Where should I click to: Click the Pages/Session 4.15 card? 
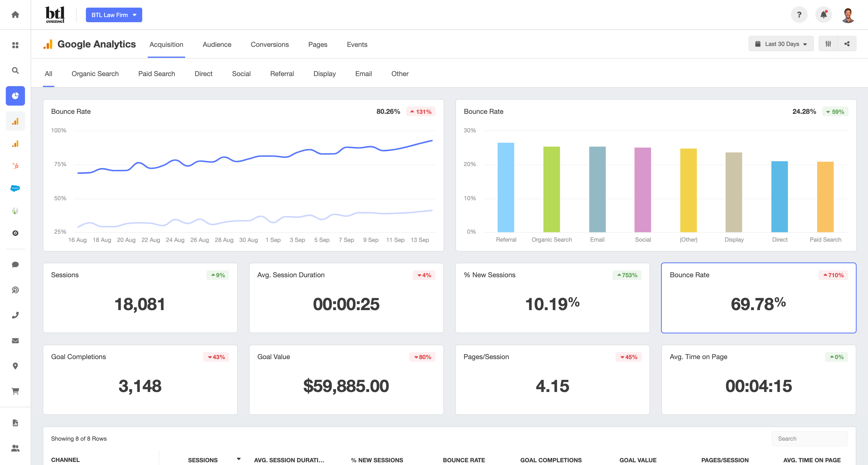click(552, 380)
